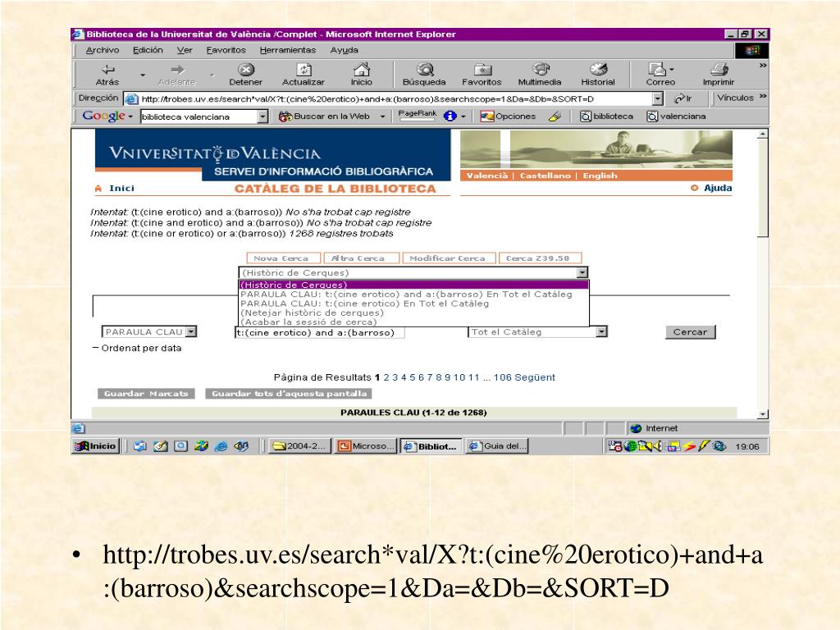
Task: Open the Archivo menu
Action: click(x=103, y=50)
